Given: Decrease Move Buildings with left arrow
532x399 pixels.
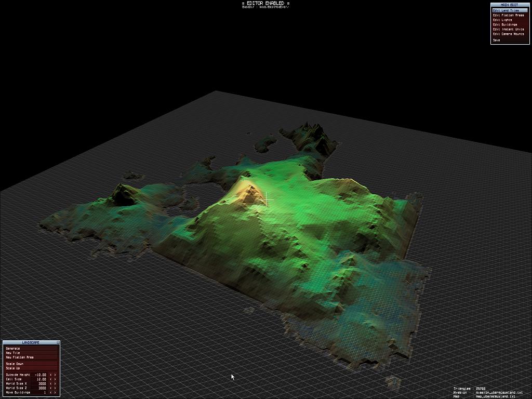Looking at the screenshot, I should pos(51,393).
